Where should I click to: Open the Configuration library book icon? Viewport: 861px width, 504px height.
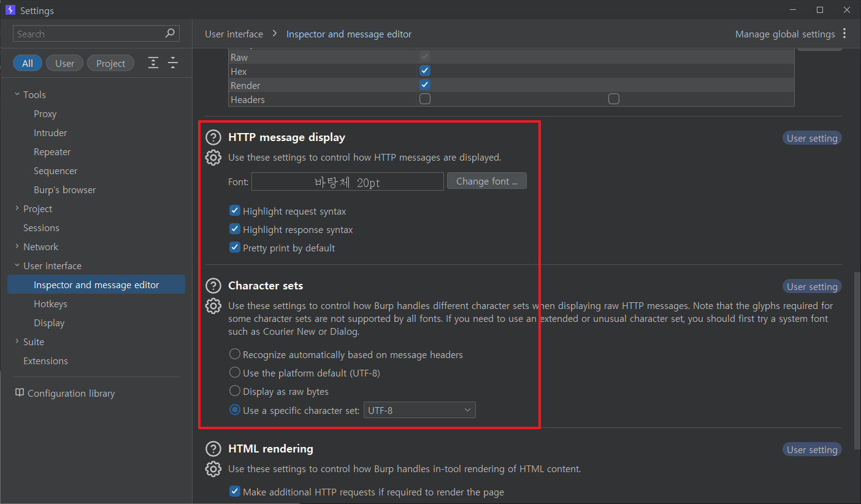20,393
